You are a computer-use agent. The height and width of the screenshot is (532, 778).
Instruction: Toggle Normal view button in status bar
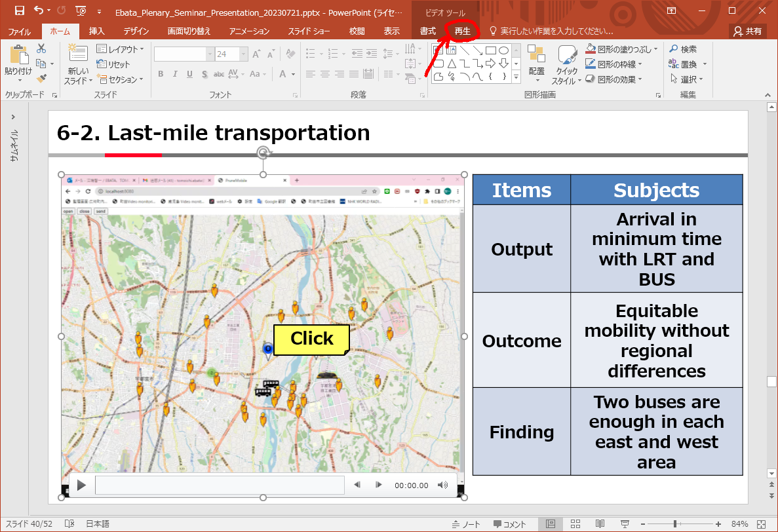click(x=551, y=524)
